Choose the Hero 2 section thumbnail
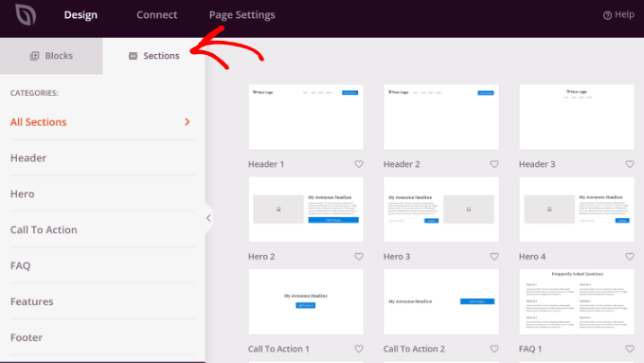Viewport: 644px width, 363px height. [306, 209]
